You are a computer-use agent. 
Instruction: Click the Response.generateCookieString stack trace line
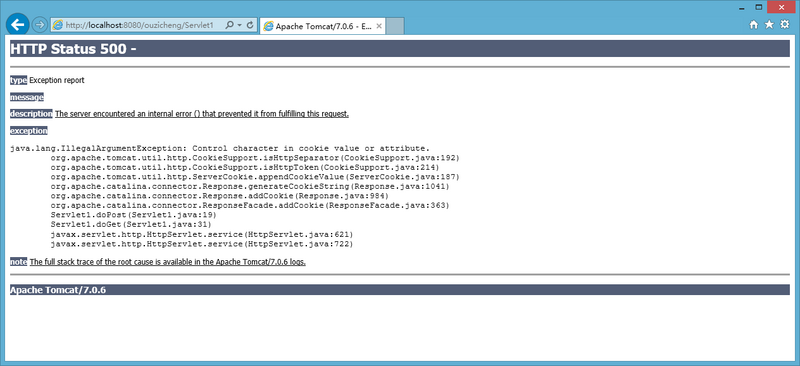click(250, 187)
